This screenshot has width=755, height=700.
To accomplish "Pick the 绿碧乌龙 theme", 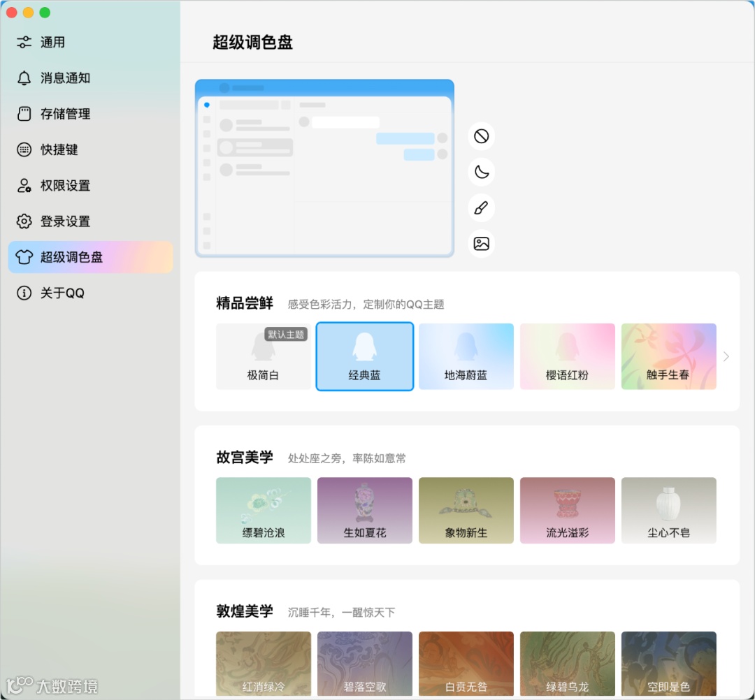I will (567, 664).
